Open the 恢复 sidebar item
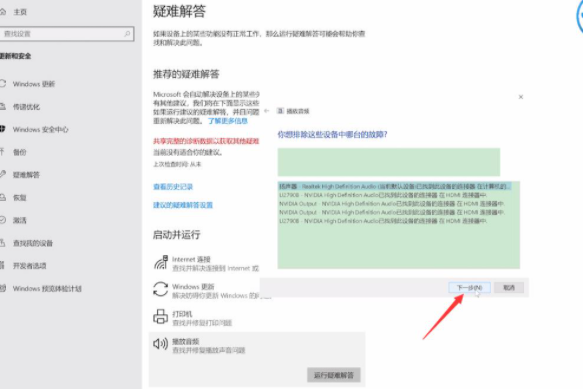The width and height of the screenshot is (585, 389). [x=19, y=197]
